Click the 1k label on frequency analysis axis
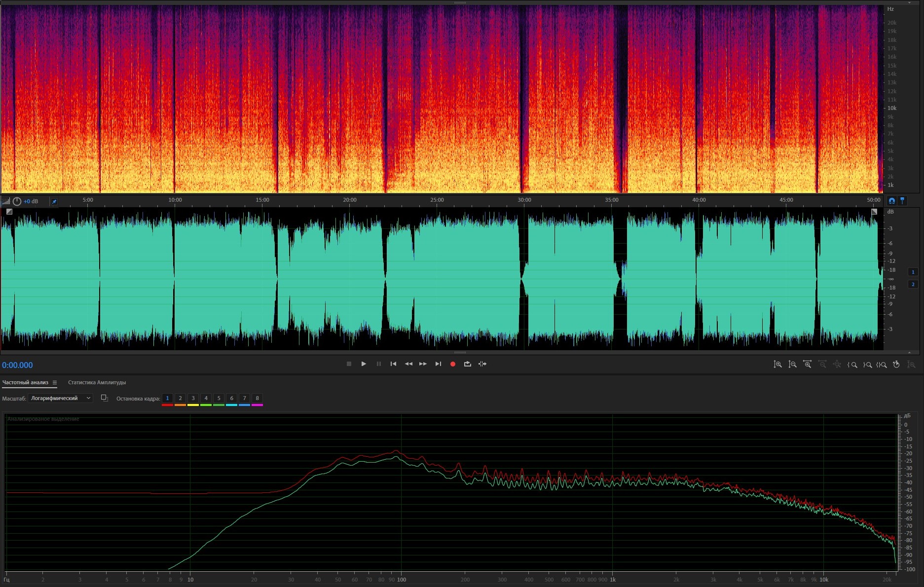Viewport: 924px width, 587px height. coord(613,580)
